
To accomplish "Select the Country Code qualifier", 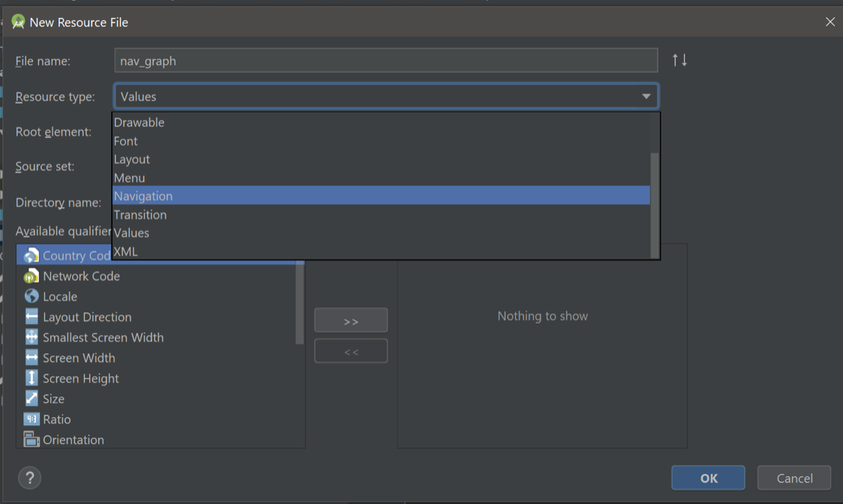I will pos(71,255).
